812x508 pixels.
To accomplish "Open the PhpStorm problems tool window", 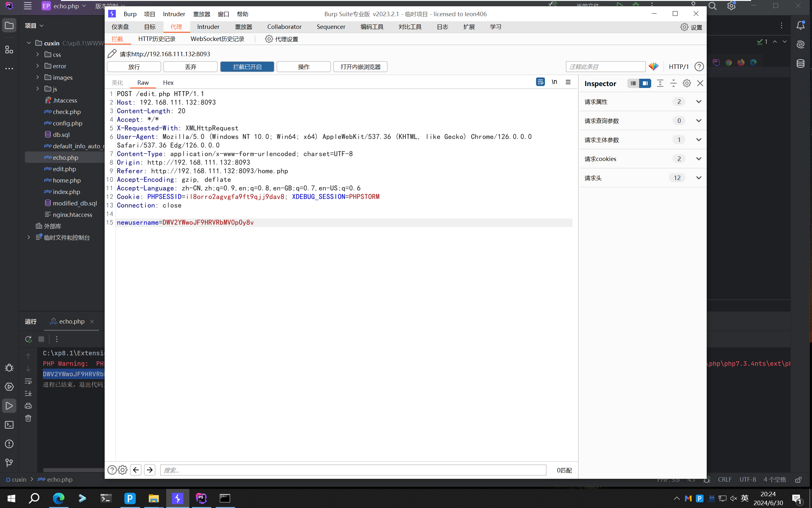I will click(x=10, y=444).
